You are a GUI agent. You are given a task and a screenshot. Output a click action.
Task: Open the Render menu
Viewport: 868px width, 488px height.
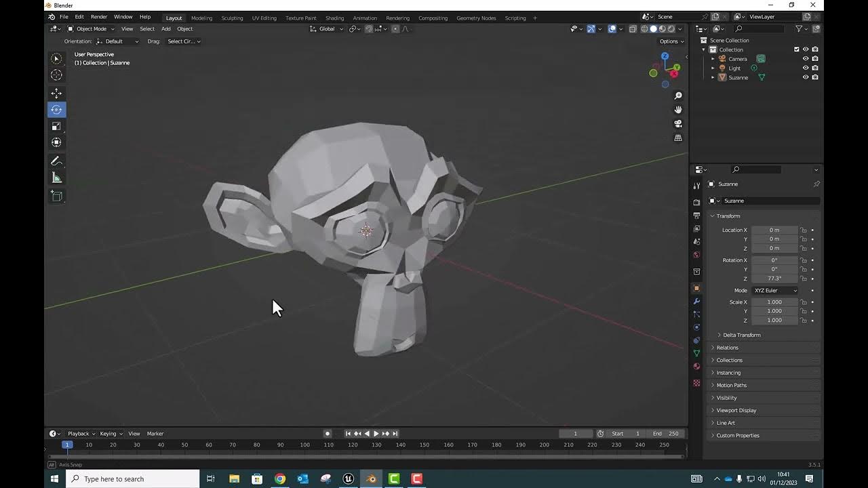[x=99, y=17]
